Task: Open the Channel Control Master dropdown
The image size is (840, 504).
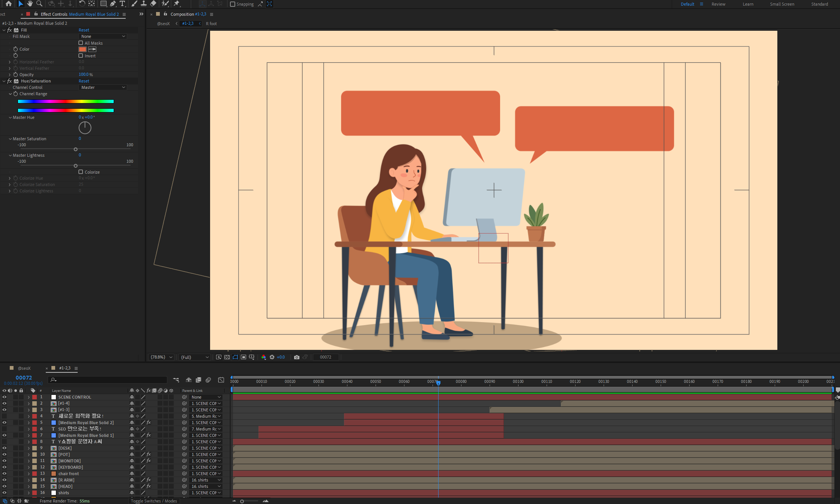Action: click(x=103, y=87)
